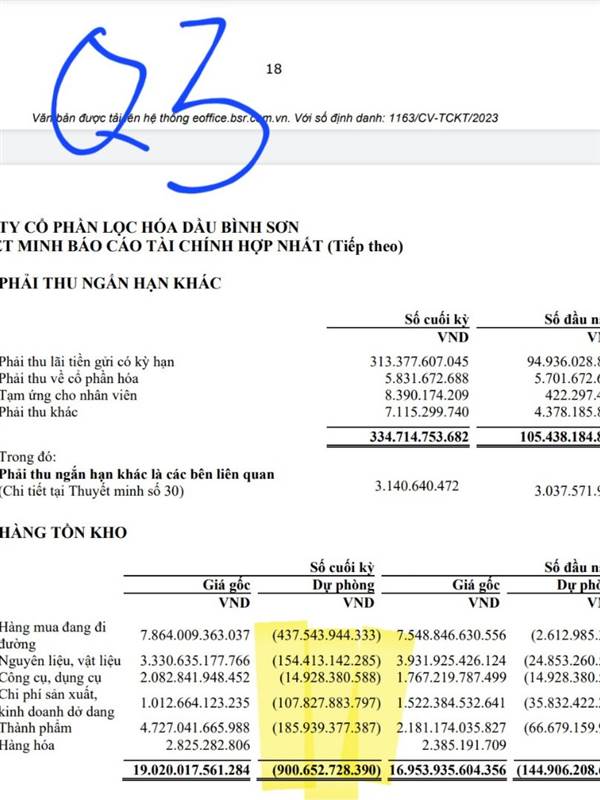The image size is (600, 800).
Task: Select the row label Phải thu lãi tiền gửi có kỳ hạn
Action: [x=87, y=362]
